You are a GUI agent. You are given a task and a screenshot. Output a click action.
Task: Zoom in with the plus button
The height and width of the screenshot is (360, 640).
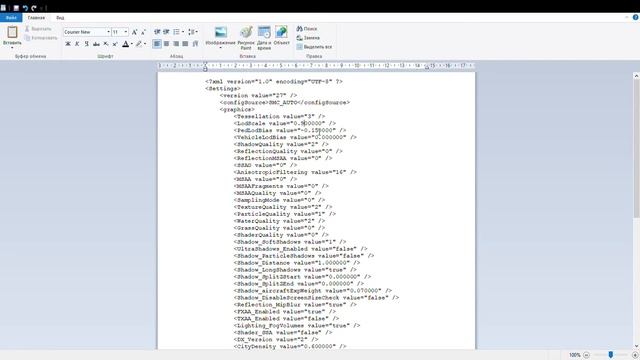(x=635, y=355)
